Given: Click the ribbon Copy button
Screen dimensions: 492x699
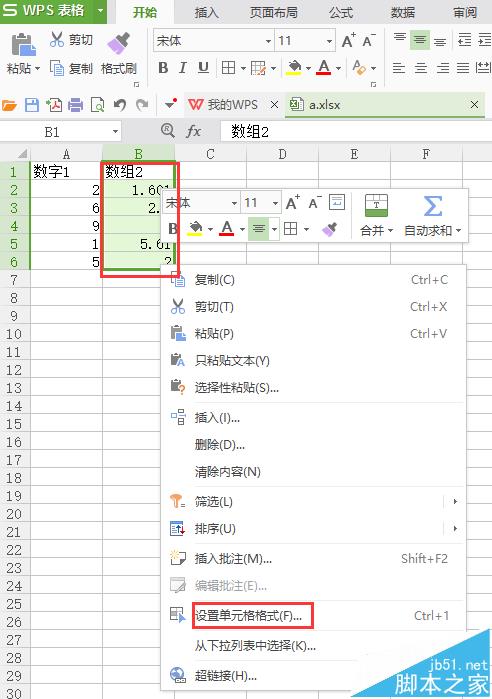Looking at the screenshot, I should tap(71, 68).
